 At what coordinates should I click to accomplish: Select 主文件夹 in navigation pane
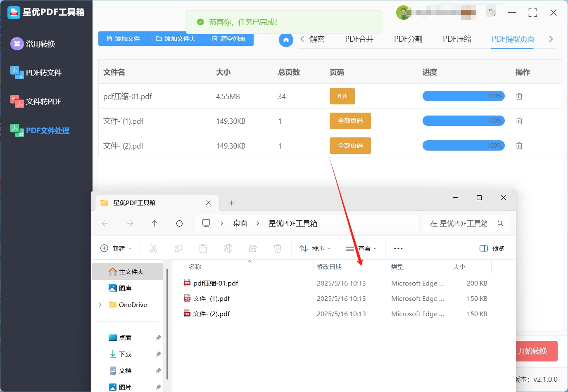pyautogui.click(x=127, y=272)
